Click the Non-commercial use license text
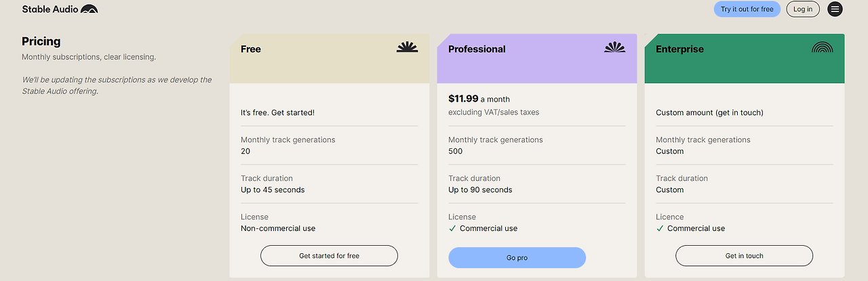This screenshot has height=281, width=868. pos(278,229)
